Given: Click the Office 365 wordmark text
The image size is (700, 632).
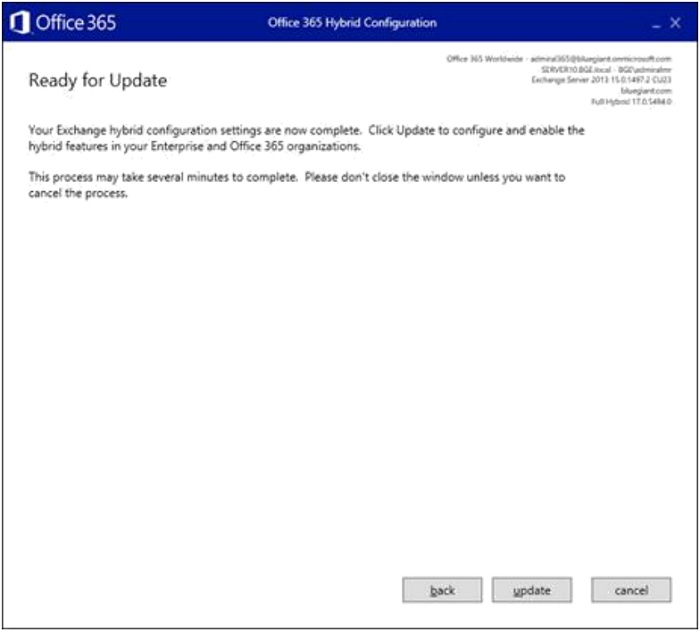Looking at the screenshot, I should [76, 23].
